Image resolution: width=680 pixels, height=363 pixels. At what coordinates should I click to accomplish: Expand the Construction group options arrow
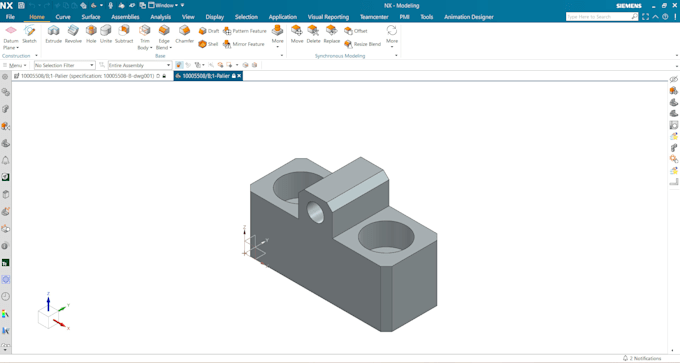coord(36,56)
